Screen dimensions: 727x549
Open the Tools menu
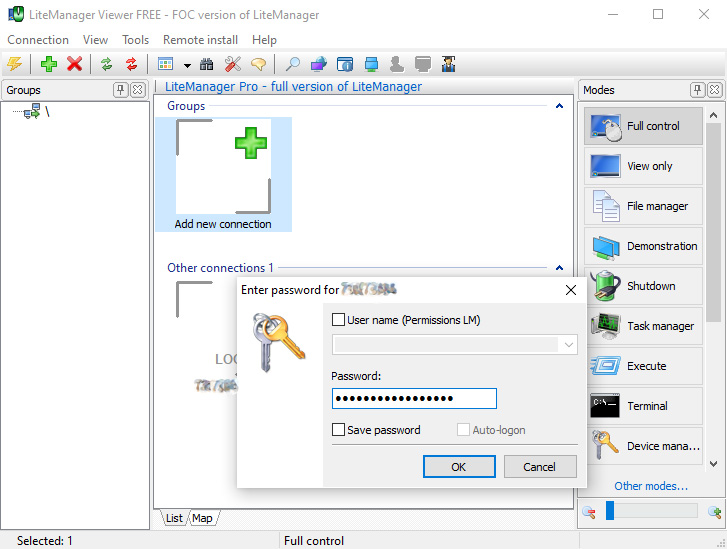point(135,40)
